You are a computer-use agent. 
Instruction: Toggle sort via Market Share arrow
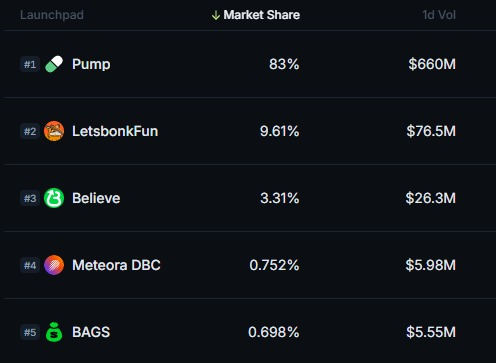point(216,15)
